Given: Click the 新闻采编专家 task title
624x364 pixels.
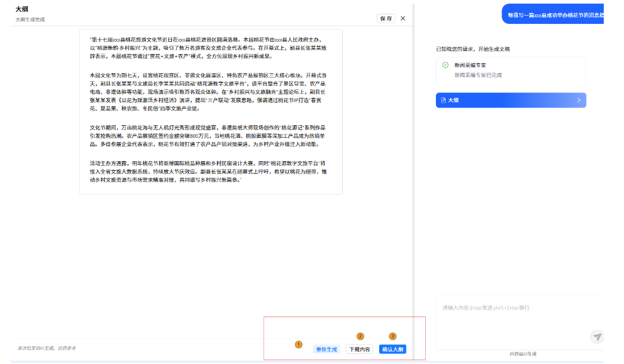Looking at the screenshot, I should (470, 64).
